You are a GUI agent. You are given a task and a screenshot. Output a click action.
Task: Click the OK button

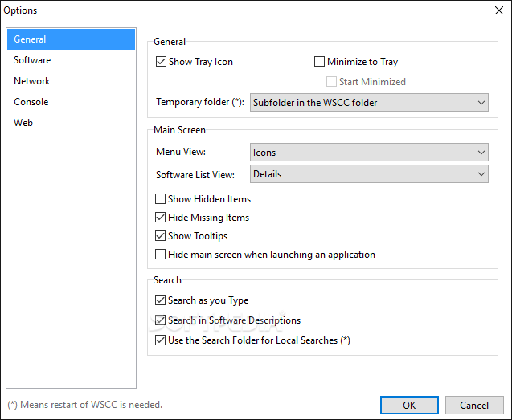click(409, 405)
